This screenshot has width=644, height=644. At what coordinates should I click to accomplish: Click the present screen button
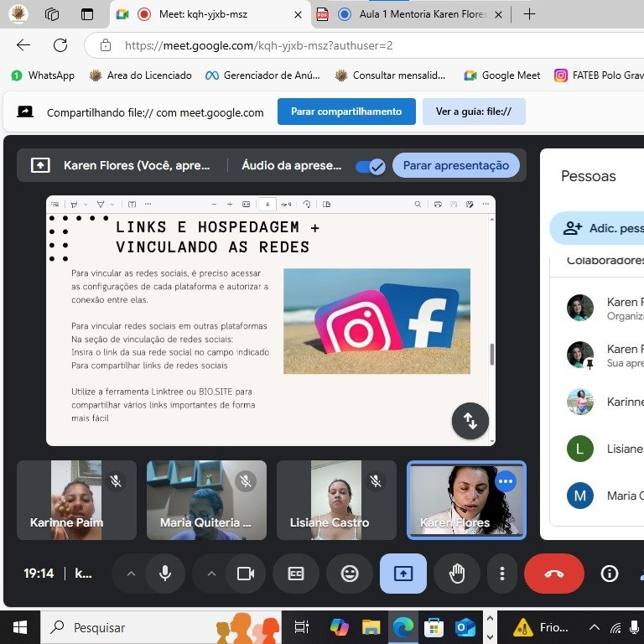(x=402, y=574)
